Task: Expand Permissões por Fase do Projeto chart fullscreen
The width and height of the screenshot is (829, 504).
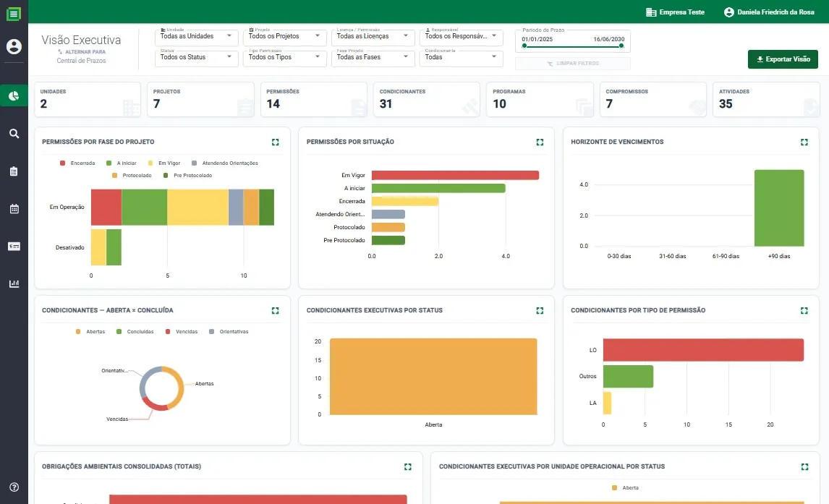Action: coord(276,142)
